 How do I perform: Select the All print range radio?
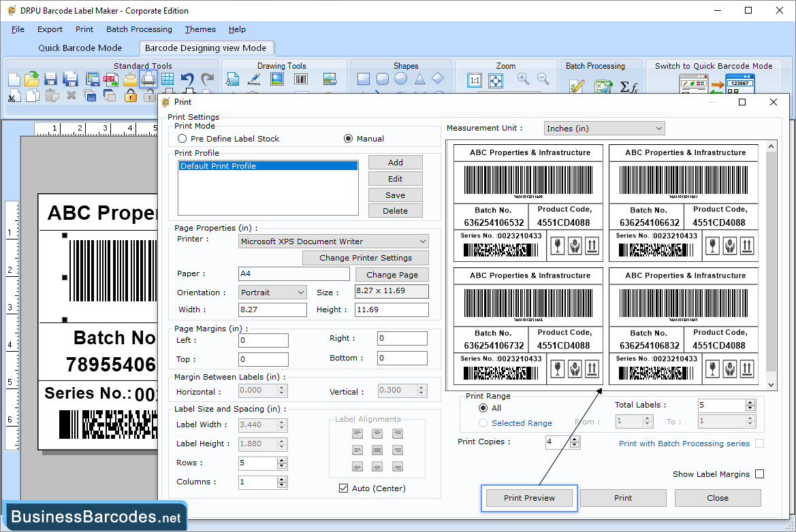coord(483,408)
